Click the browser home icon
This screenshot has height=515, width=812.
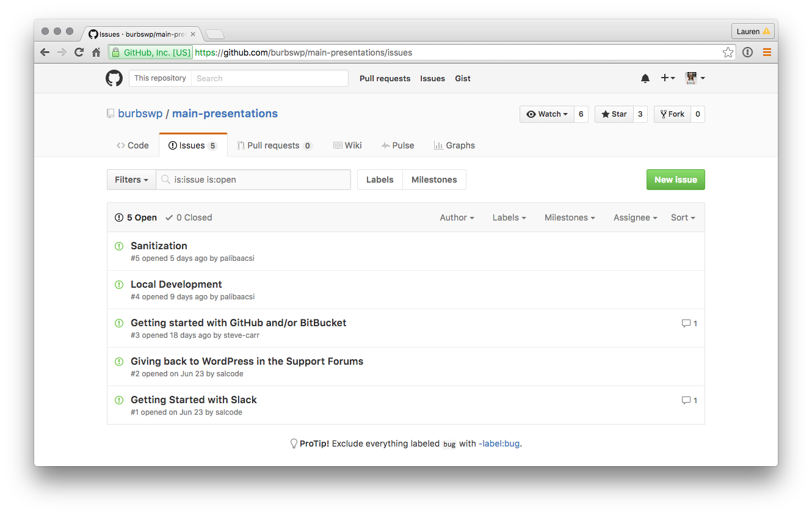[x=96, y=53]
